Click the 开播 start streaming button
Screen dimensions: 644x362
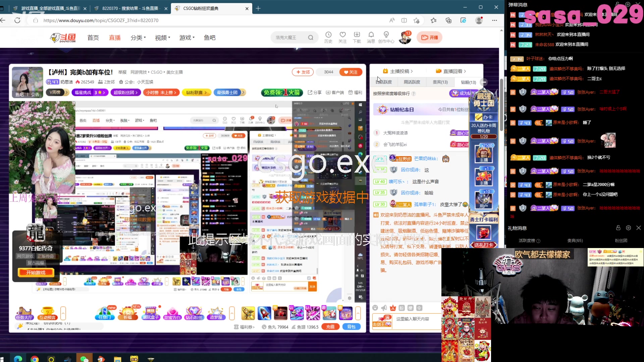[429, 38]
